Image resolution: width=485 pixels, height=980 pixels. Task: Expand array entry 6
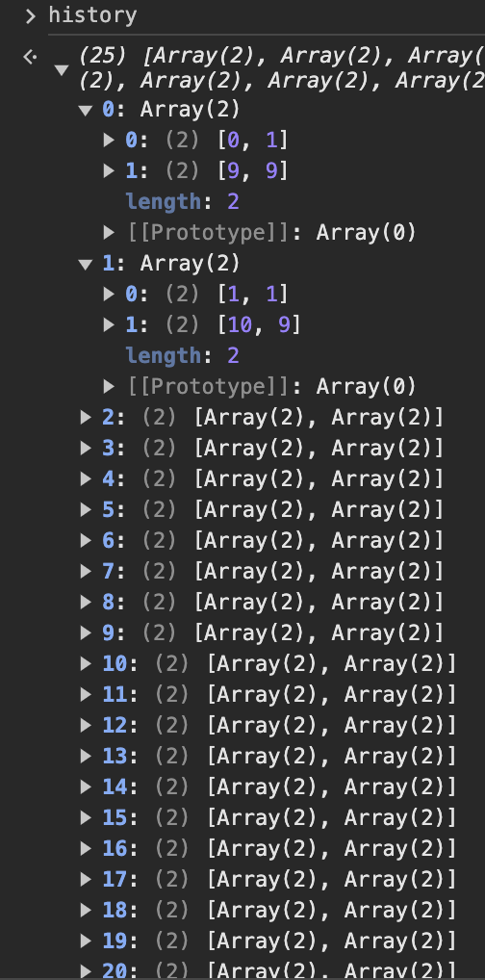(87, 540)
